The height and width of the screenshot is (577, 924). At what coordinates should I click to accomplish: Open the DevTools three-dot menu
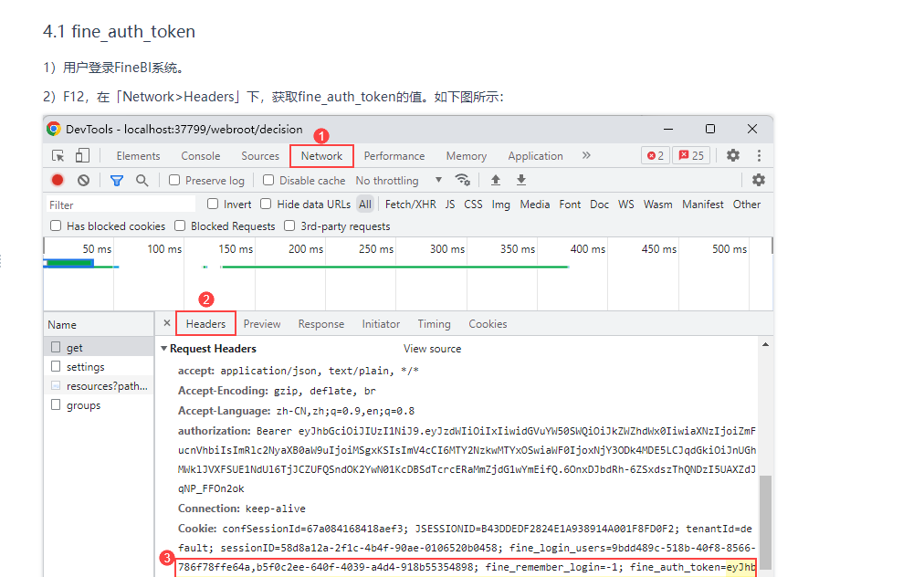pos(759,155)
